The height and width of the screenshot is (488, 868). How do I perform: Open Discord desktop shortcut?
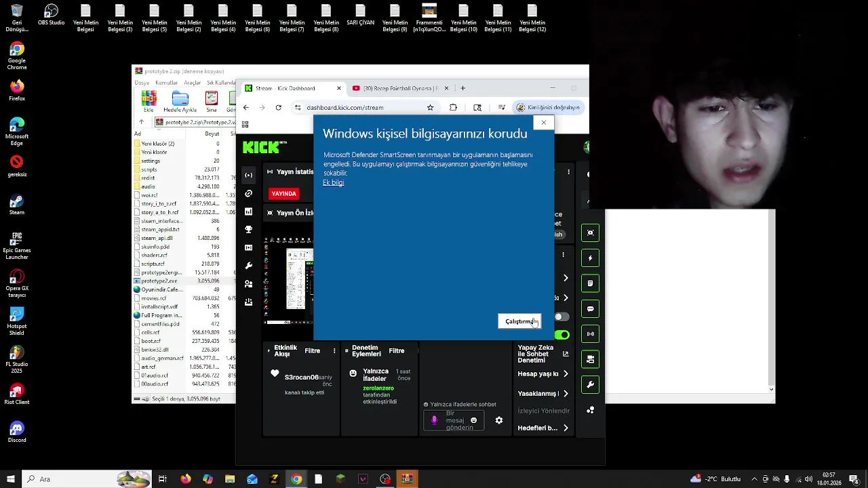pos(17,432)
